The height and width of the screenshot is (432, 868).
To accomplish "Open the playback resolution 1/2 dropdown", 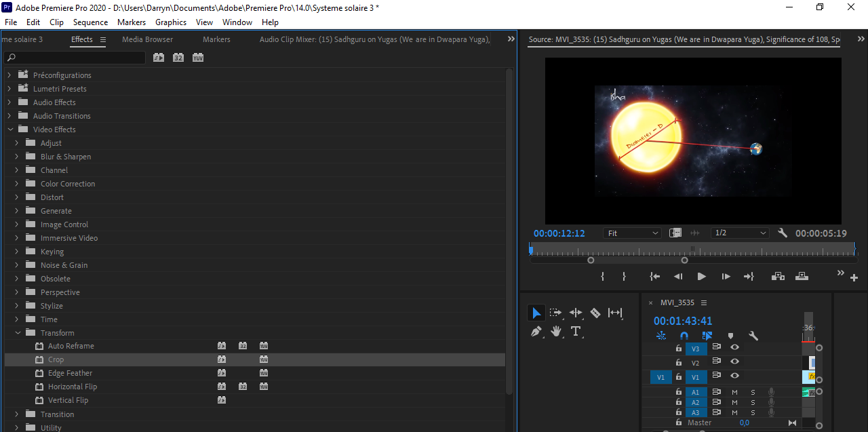I will (x=740, y=233).
